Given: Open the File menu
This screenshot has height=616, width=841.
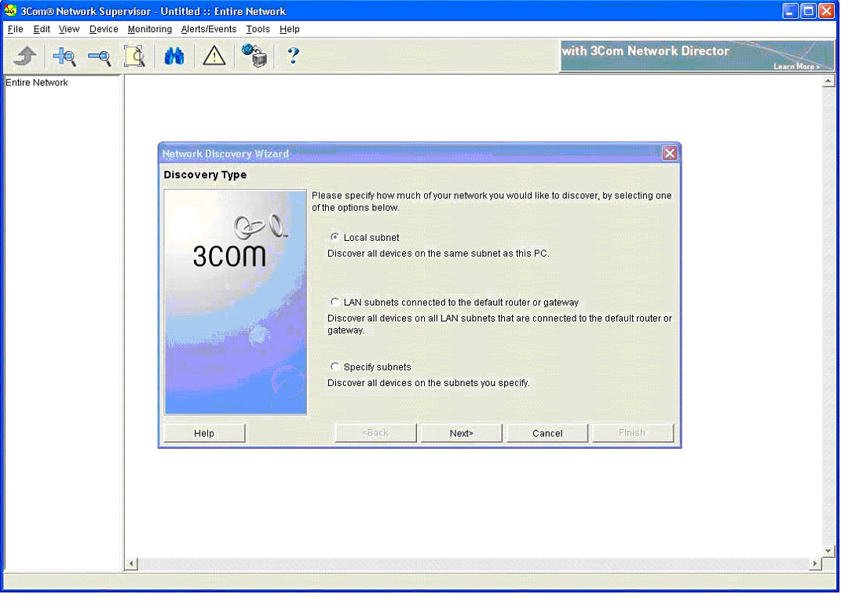Looking at the screenshot, I should click(x=15, y=29).
